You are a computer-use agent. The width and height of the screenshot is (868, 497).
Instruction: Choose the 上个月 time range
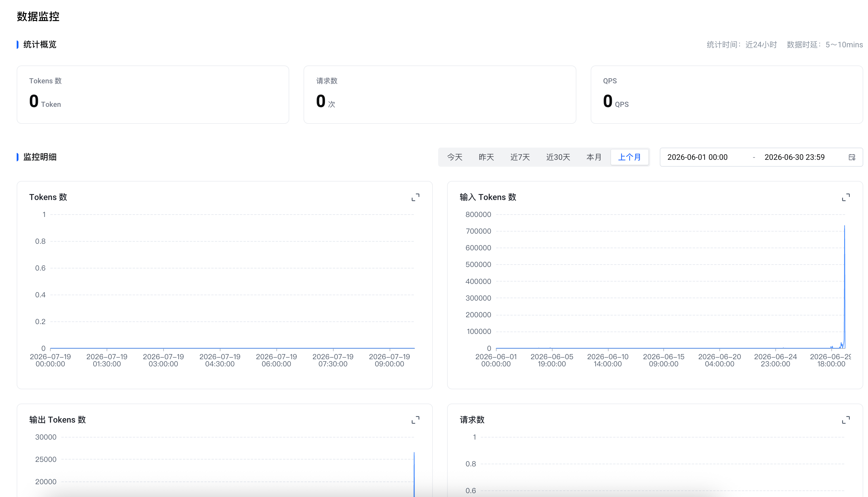click(x=629, y=157)
